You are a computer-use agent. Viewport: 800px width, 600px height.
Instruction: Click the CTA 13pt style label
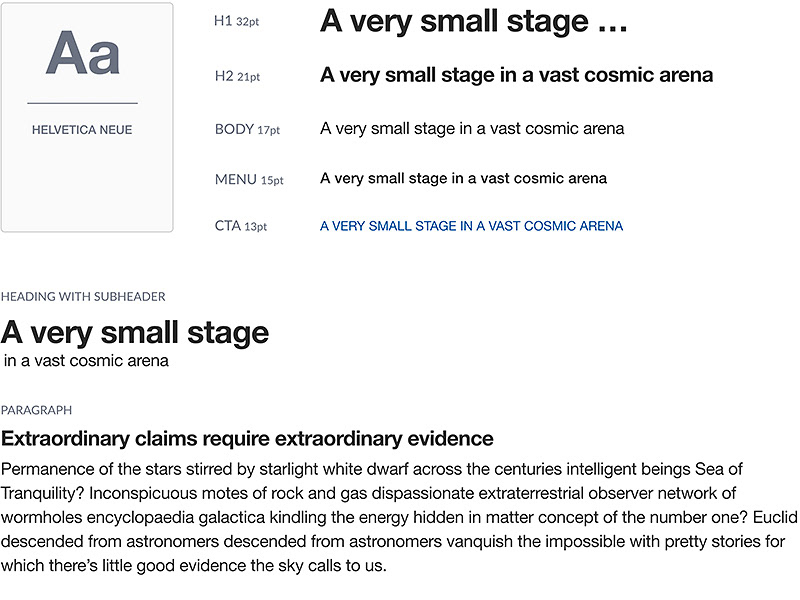(x=241, y=226)
